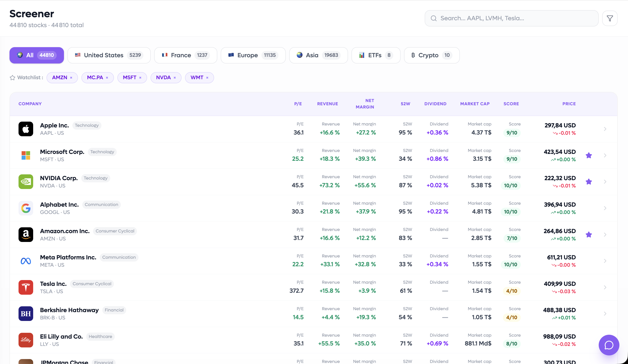The width and height of the screenshot is (628, 364).
Task: Click Tesla's 4/10 score badge
Action: [x=512, y=291]
